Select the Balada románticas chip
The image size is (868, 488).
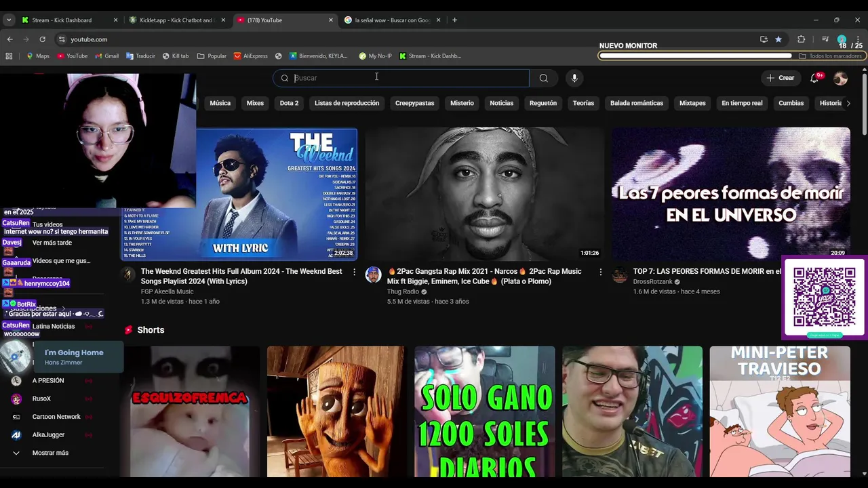(x=636, y=103)
